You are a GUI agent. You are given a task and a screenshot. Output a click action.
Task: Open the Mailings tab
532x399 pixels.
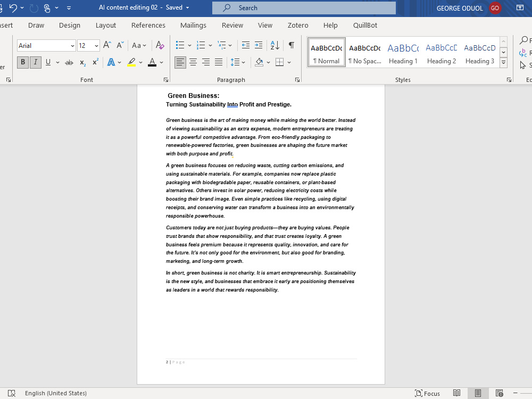point(193,26)
